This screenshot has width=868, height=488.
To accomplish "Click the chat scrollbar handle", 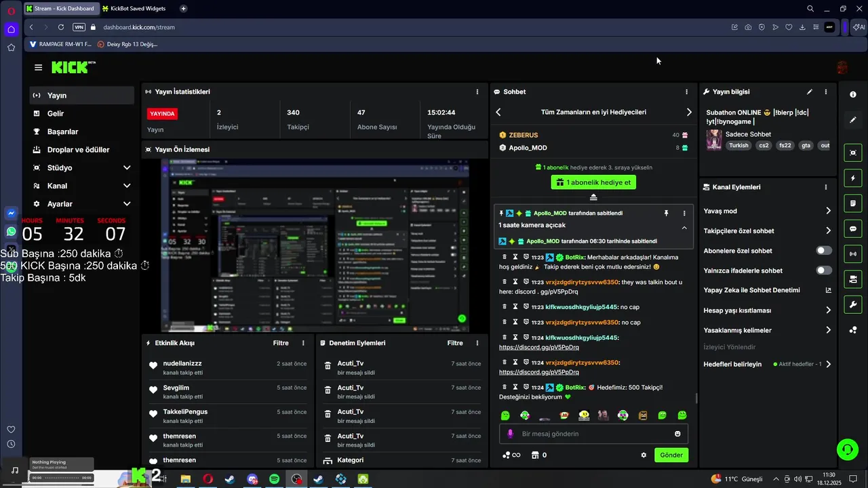I will click(696, 399).
